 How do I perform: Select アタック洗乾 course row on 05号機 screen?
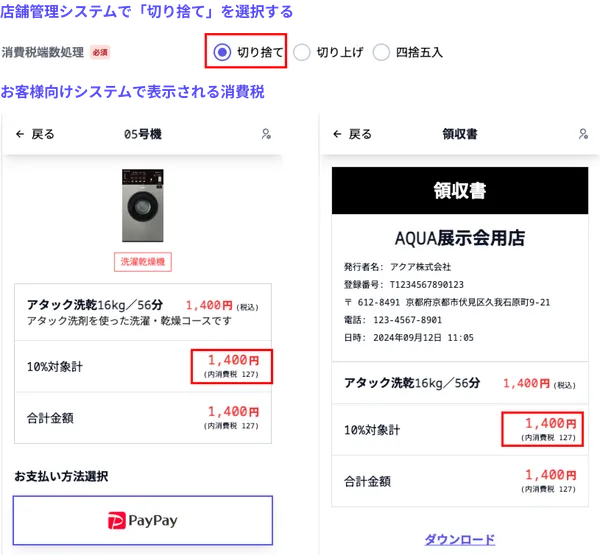(x=143, y=312)
